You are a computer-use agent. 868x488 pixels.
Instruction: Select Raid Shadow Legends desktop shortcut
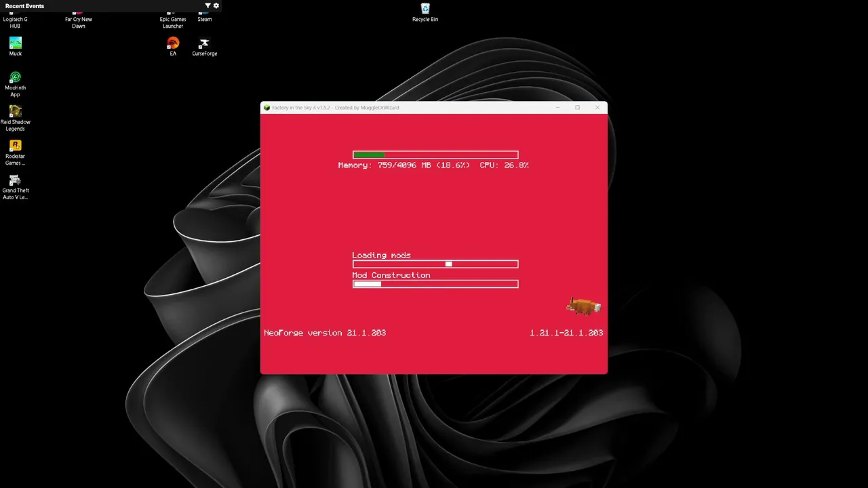pos(15,118)
